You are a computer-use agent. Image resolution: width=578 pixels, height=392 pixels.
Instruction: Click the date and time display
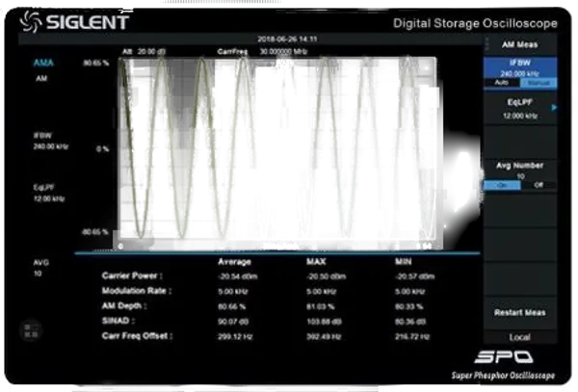click(287, 39)
